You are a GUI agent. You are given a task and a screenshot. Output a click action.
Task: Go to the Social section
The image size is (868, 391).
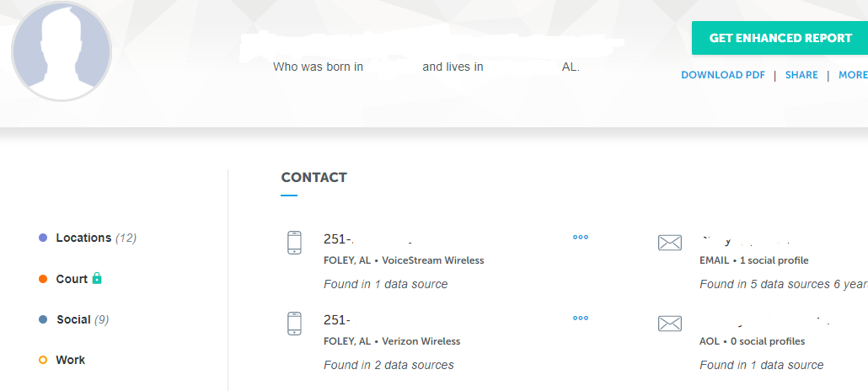pyautogui.click(x=73, y=319)
